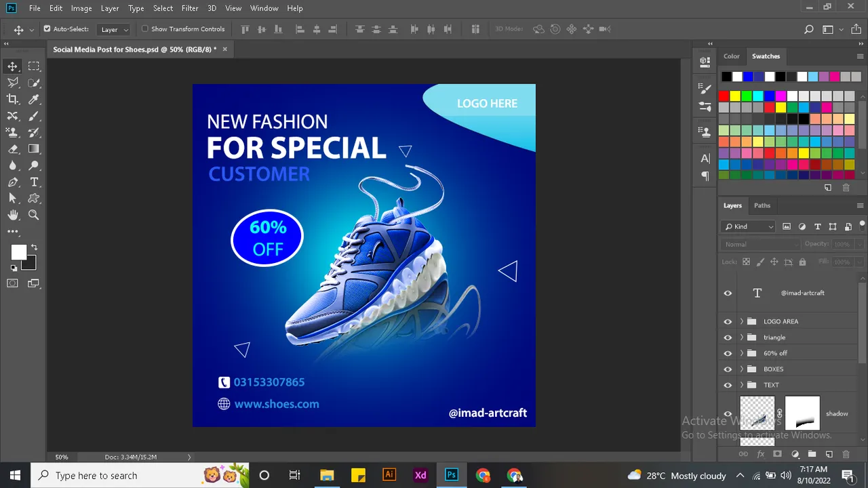
Task: Select the Pen tool
Action: coord(13,182)
